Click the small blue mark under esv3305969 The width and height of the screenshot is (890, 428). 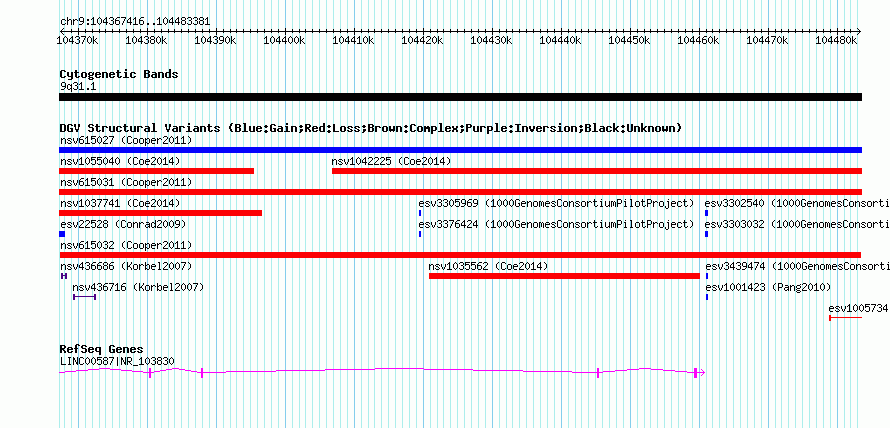tap(420, 213)
